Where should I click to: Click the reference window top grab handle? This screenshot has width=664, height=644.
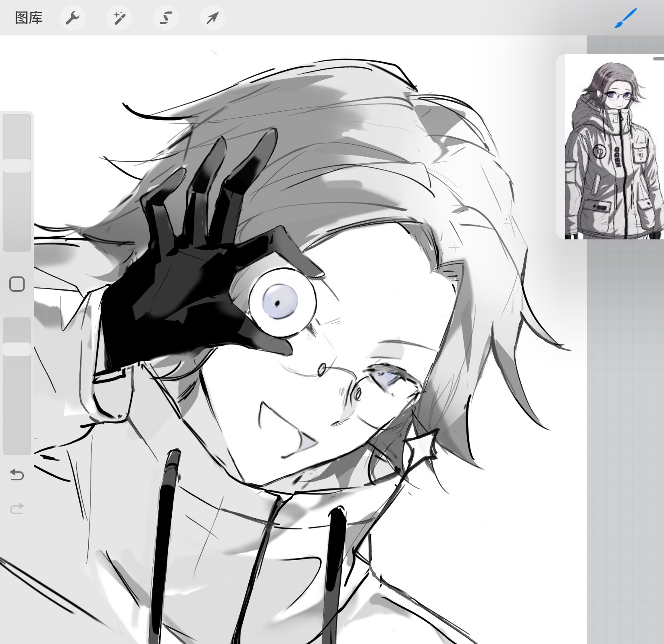pos(659,59)
